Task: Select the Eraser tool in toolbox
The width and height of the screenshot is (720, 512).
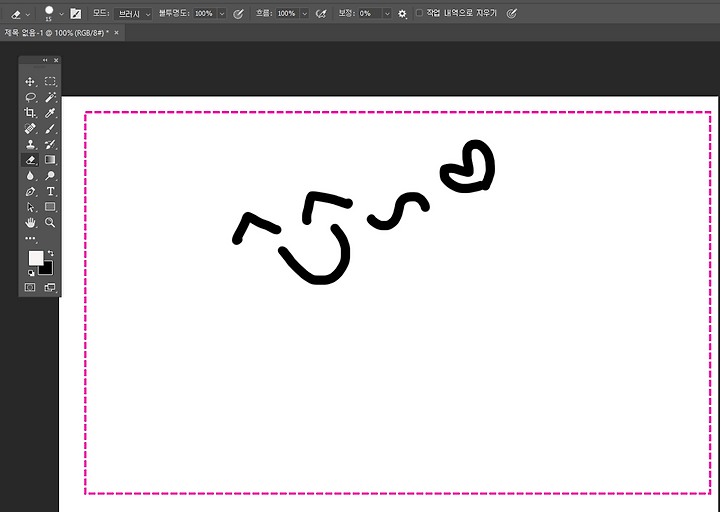Action: point(30,160)
